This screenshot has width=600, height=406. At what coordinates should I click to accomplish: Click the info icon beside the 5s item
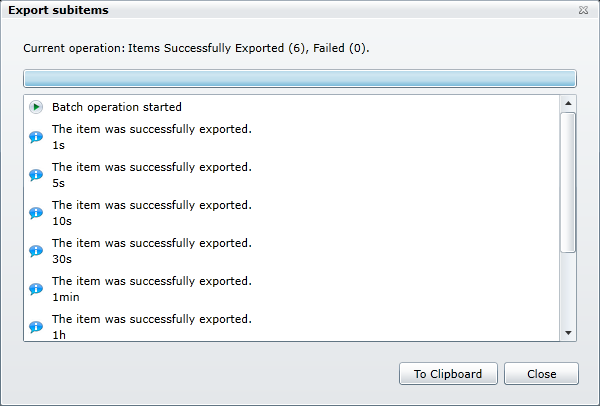click(x=36, y=175)
